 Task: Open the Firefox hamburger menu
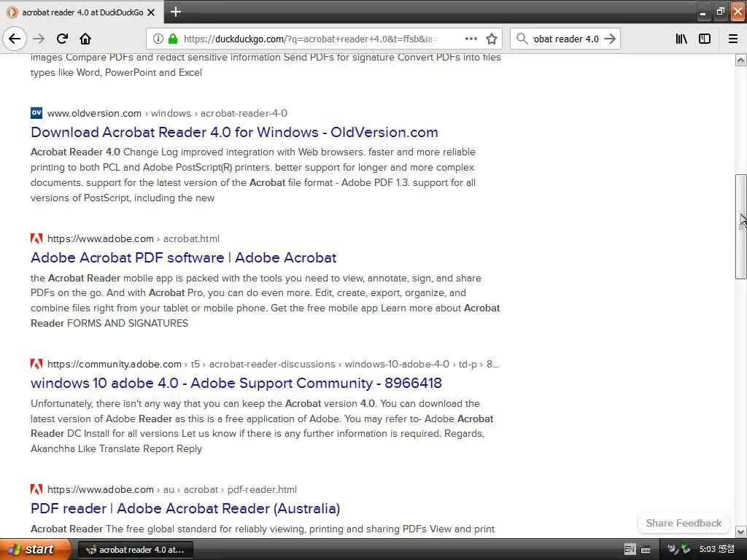pos(733,39)
